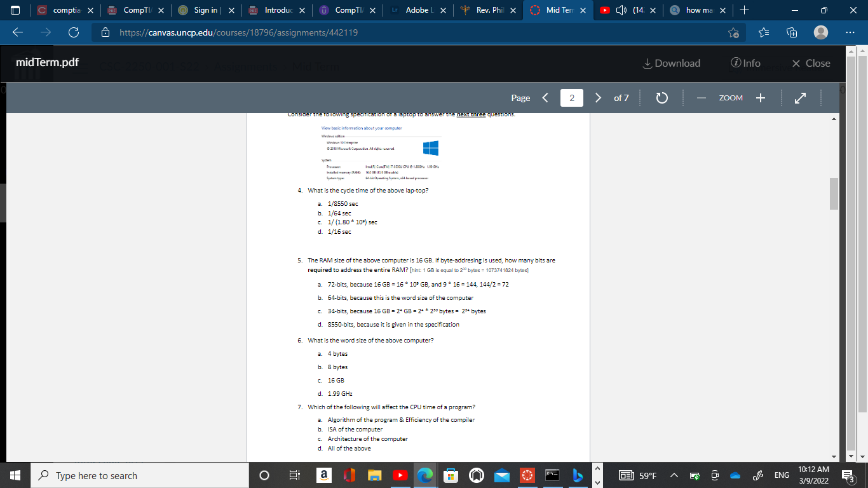Viewport: 868px width, 488px height.
Task: Click the 'Type here to search' box
Action: (x=139, y=475)
